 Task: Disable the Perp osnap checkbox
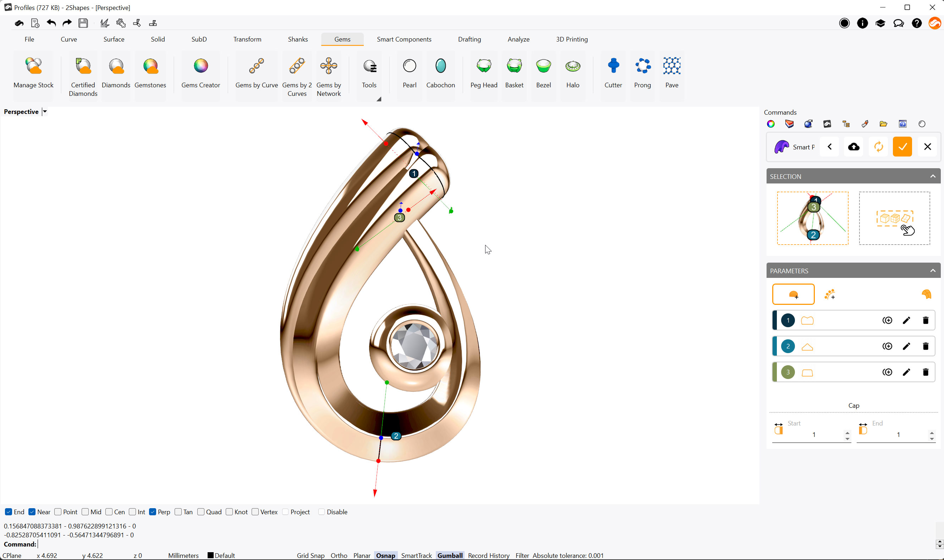pyautogui.click(x=153, y=512)
